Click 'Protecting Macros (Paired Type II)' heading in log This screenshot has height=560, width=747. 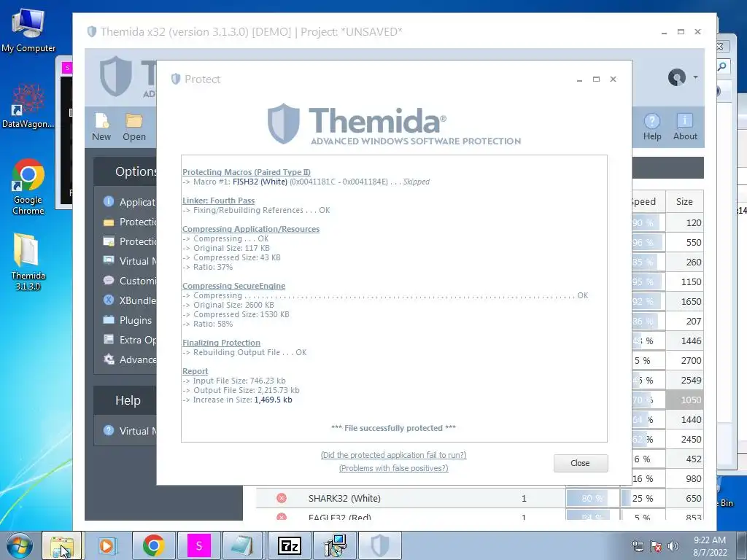pos(247,172)
